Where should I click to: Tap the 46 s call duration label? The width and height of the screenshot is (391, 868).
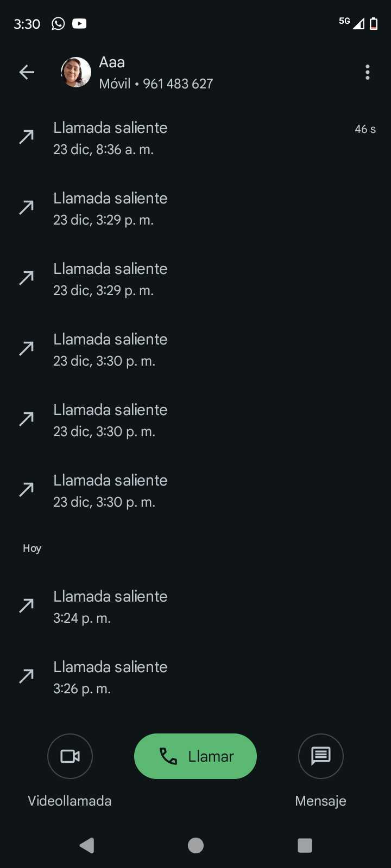[365, 129]
